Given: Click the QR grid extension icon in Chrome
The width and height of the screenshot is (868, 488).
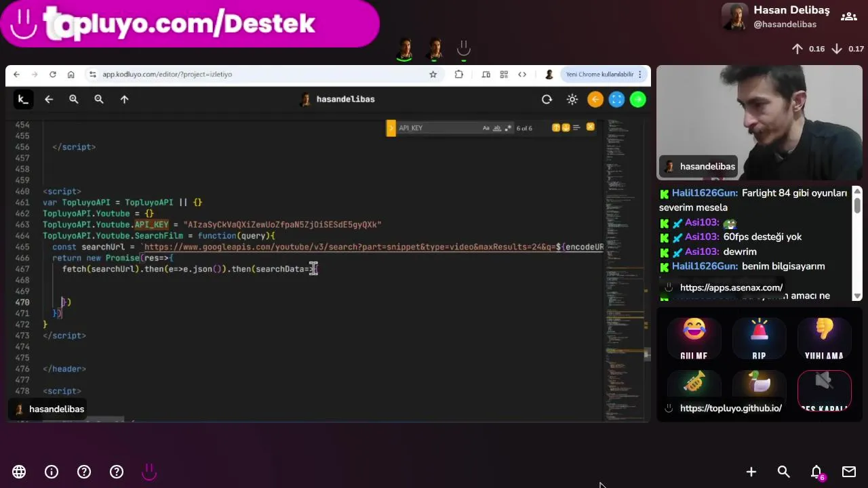Looking at the screenshot, I should point(504,75).
